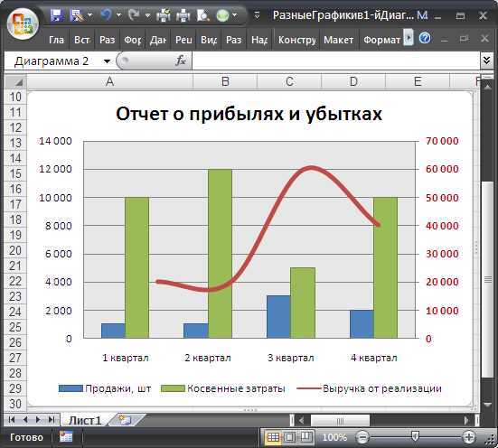Image resolution: width=498 pixels, height=448 pixels.
Task: Click the Name Box showing Диаграмма 2
Action: click(x=52, y=61)
